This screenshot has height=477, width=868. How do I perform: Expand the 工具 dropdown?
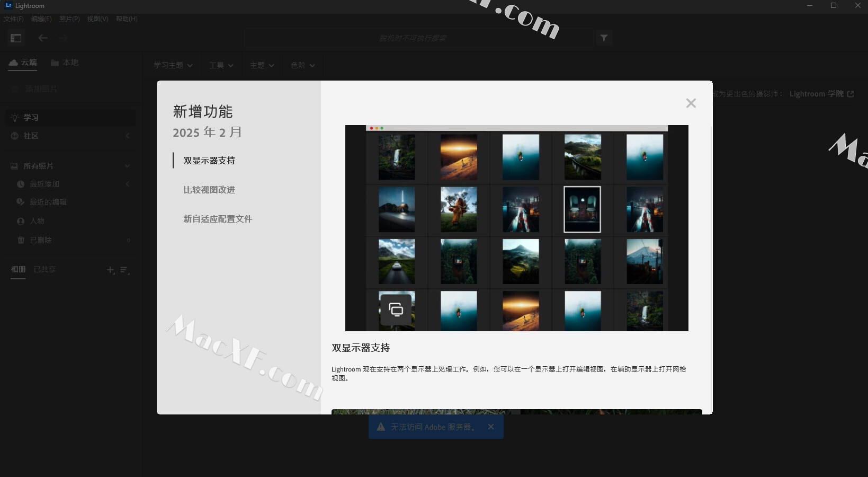coord(221,65)
